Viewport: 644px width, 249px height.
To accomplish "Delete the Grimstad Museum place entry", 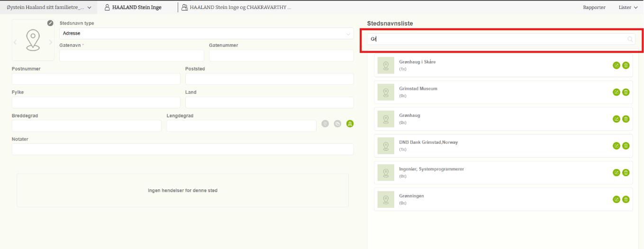I will pyautogui.click(x=626, y=92).
